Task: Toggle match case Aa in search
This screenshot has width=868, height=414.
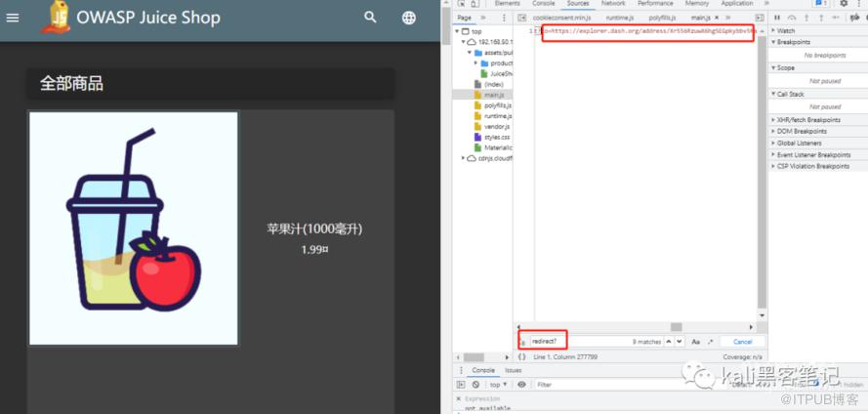Action: [x=695, y=342]
